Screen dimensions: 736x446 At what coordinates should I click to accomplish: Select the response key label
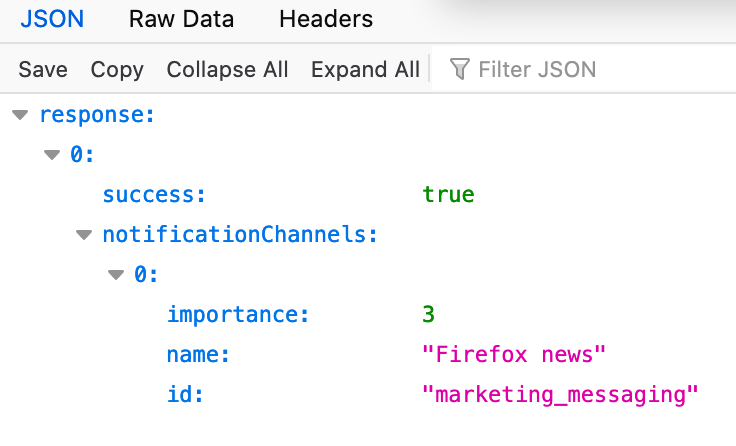tap(97, 115)
